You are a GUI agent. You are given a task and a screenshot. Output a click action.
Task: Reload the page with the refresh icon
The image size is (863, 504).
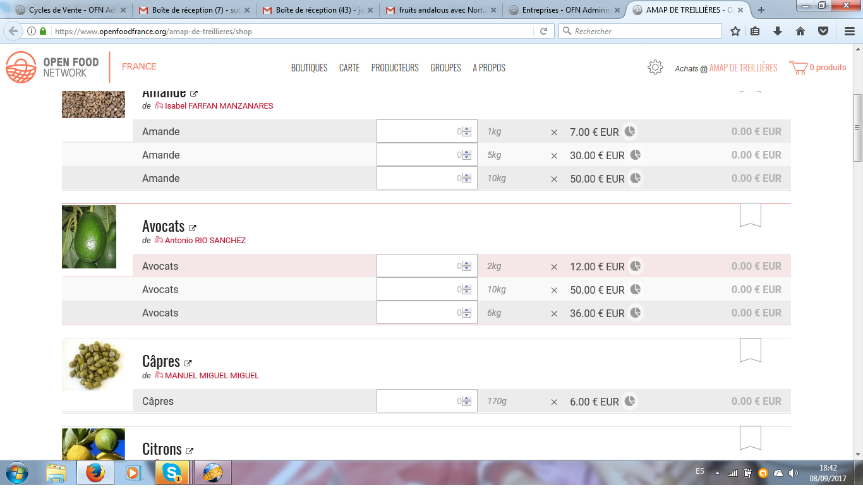click(x=543, y=31)
